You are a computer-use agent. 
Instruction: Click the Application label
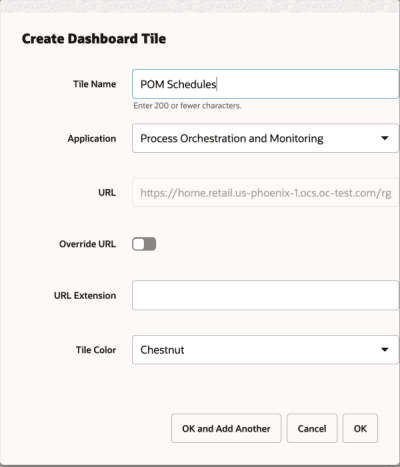click(92, 139)
